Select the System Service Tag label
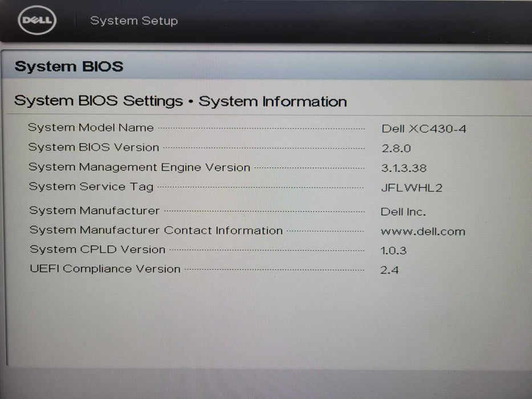Screen dimensions: 532x399 pyautogui.click(x=91, y=186)
